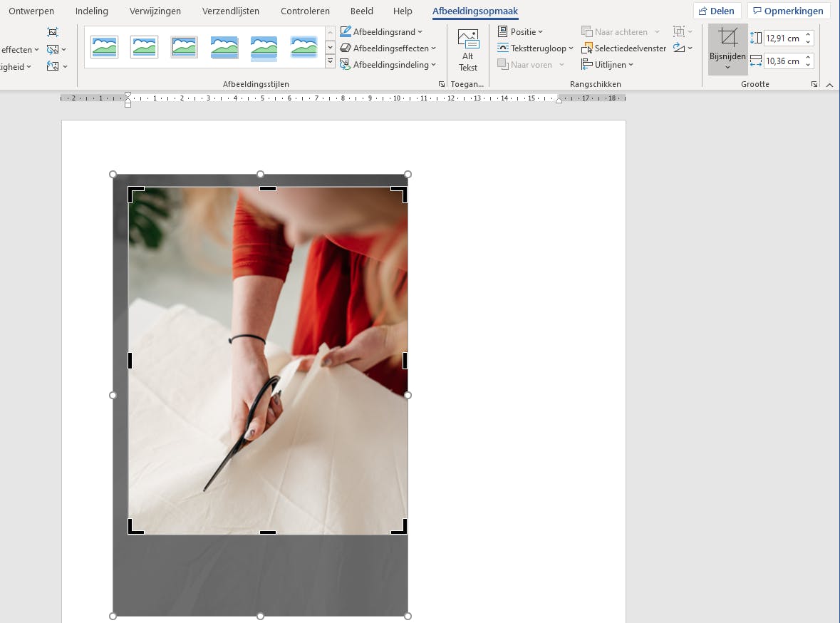Click the image's left middle sizing circle

113,395
